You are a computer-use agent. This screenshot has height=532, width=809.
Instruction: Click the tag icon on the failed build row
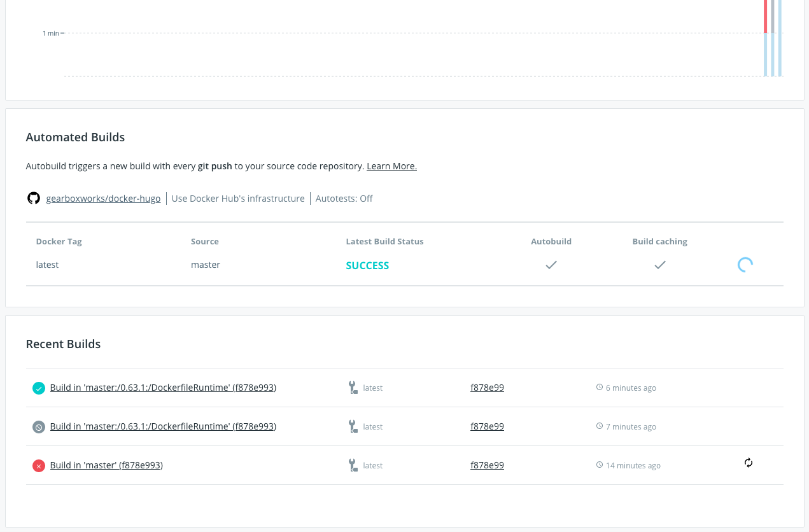click(353, 465)
